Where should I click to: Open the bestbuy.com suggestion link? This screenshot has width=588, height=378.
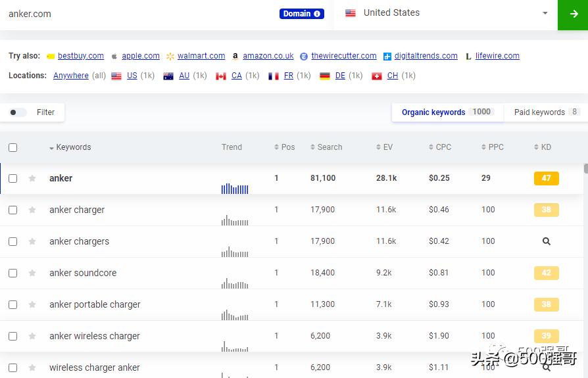tap(81, 56)
